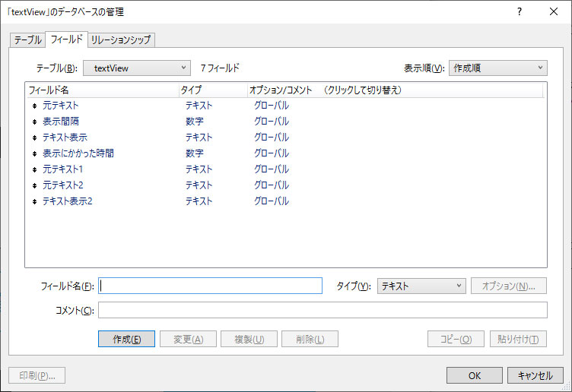Click the コピー button

coord(456,339)
